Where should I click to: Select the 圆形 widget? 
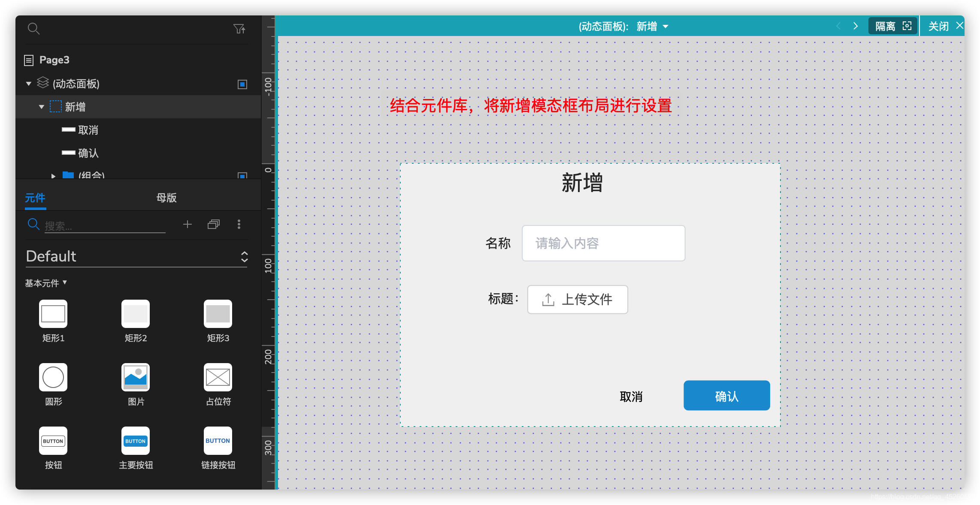click(x=53, y=385)
